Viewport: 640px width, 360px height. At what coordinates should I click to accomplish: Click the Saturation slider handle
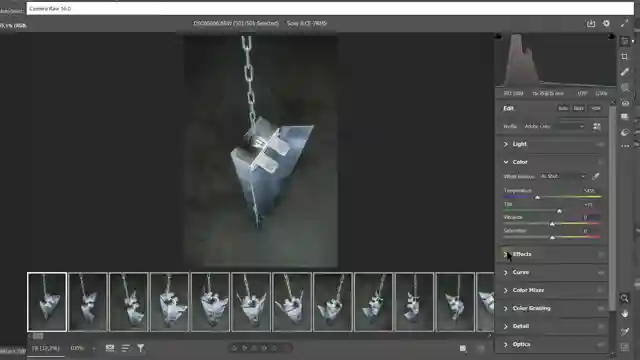coord(552,237)
